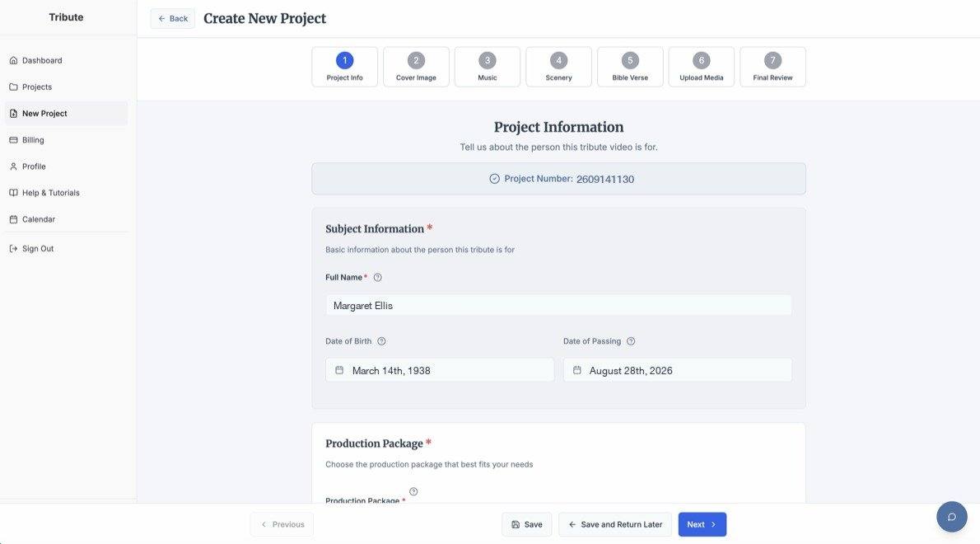Open the Date of Passing picker
Image resolution: width=980 pixels, height=544 pixels.
678,370
